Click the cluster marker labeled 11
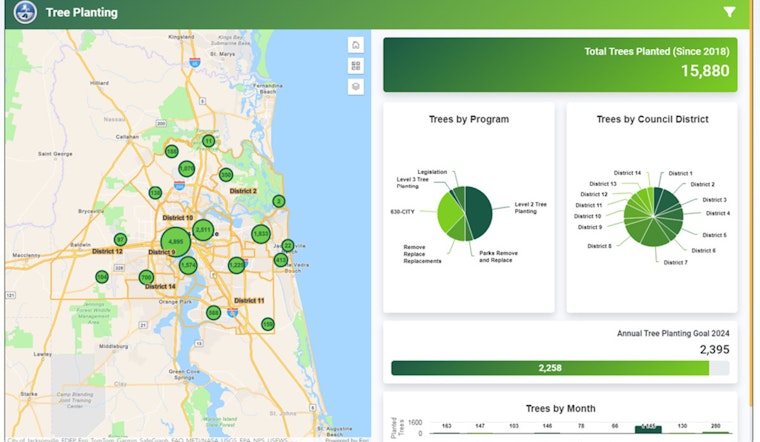Screen dimensions: 760x442 click(x=208, y=141)
